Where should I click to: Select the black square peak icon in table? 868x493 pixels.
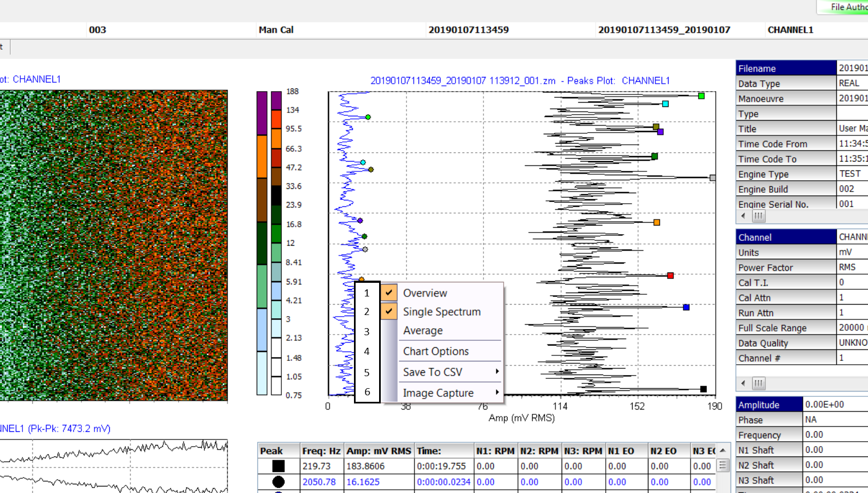[x=278, y=466]
